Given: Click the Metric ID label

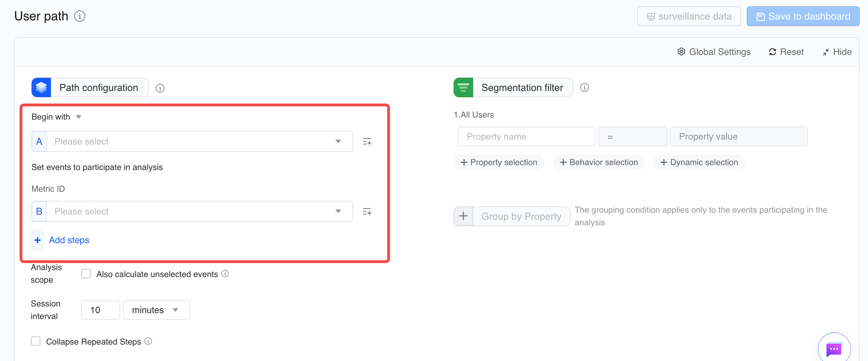Looking at the screenshot, I should [x=48, y=189].
